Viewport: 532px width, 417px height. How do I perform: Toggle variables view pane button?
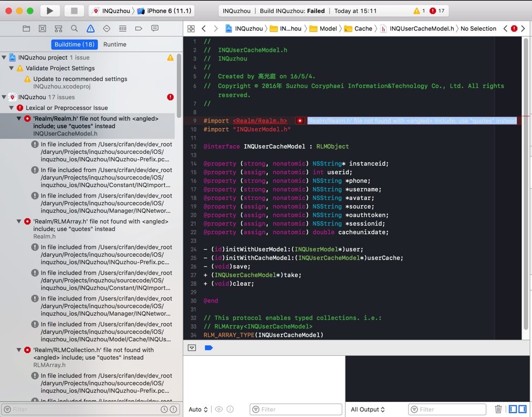click(x=513, y=409)
